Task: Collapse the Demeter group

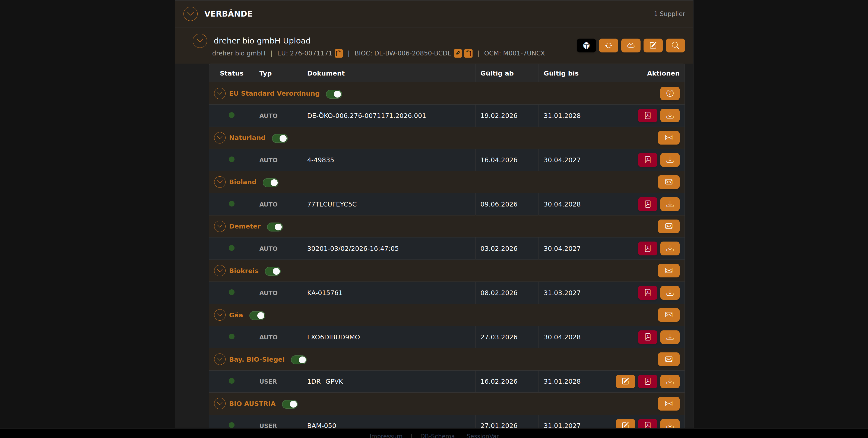Action: point(220,226)
